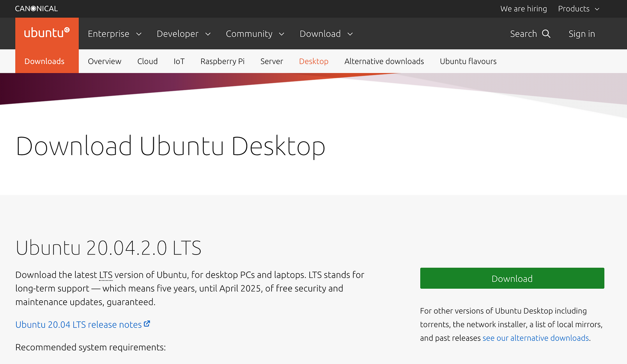Screen dimensions: 627x364
Task: Go to the Raspberry Pi tab
Action: point(222,61)
